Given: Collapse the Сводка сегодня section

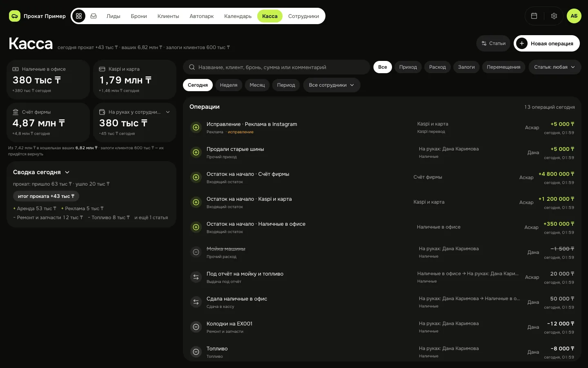Looking at the screenshot, I should [67, 172].
